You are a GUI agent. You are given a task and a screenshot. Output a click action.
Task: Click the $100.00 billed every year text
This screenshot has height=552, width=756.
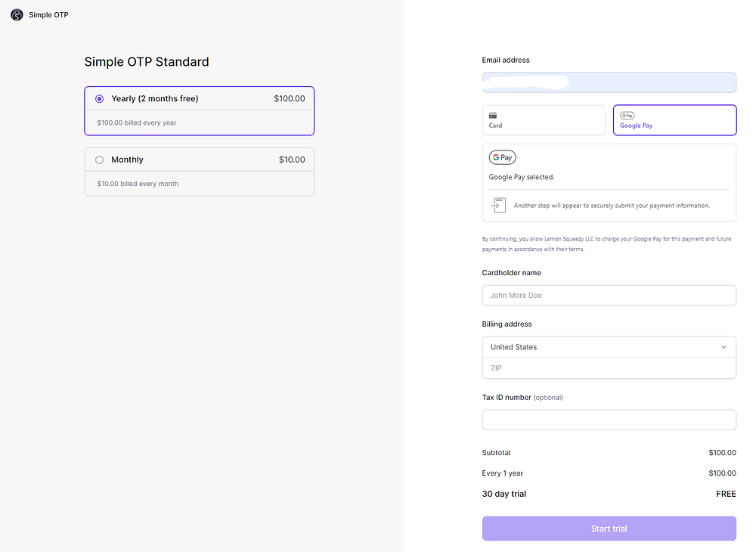(x=137, y=122)
